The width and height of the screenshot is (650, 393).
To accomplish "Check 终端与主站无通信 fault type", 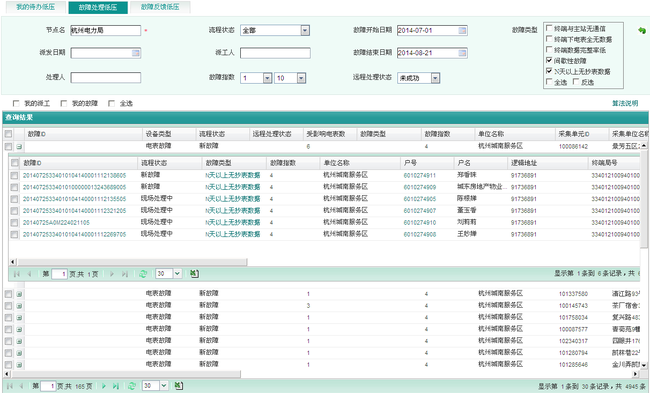I will pyautogui.click(x=549, y=28).
